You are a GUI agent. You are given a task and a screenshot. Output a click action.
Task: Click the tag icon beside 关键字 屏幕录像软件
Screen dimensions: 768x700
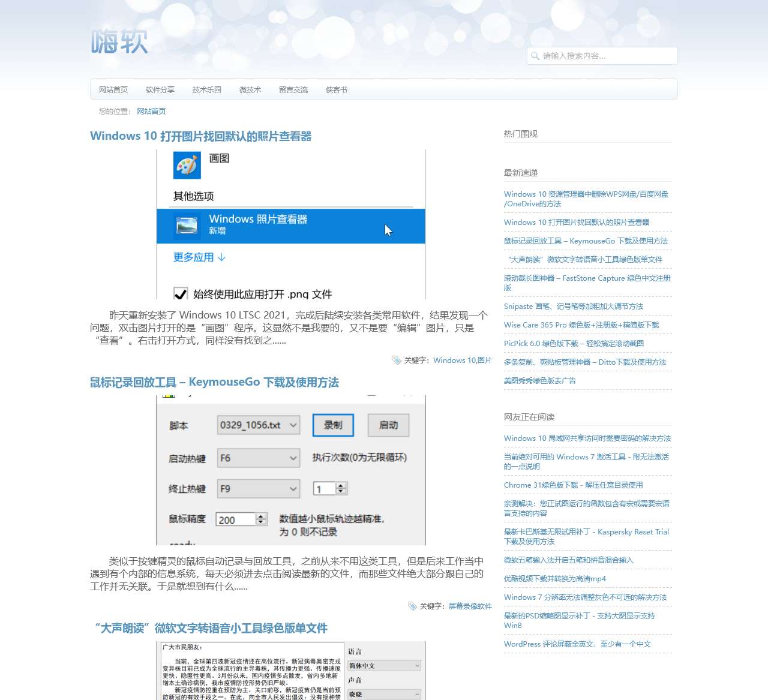tap(412, 606)
